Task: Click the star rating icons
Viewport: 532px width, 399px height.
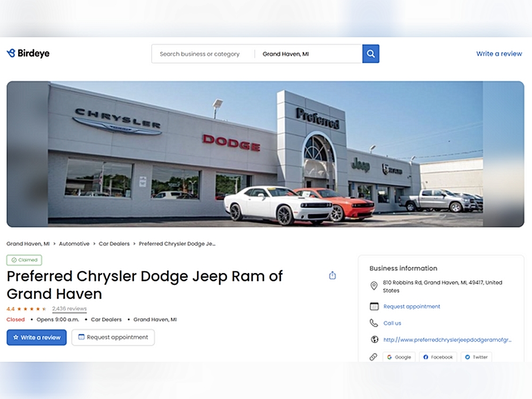Action: point(32,309)
